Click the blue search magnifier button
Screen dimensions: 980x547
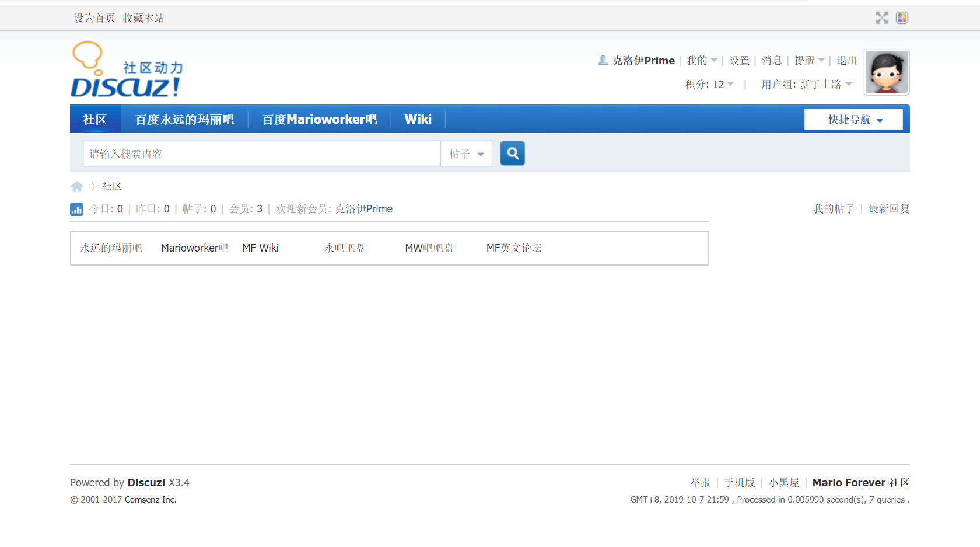pyautogui.click(x=513, y=154)
